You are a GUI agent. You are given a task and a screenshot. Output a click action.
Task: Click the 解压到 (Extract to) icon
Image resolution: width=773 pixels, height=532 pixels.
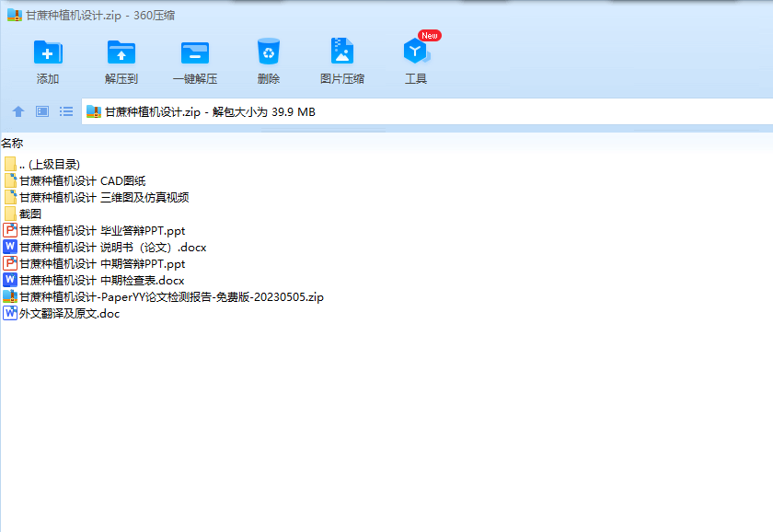(121, 52)
